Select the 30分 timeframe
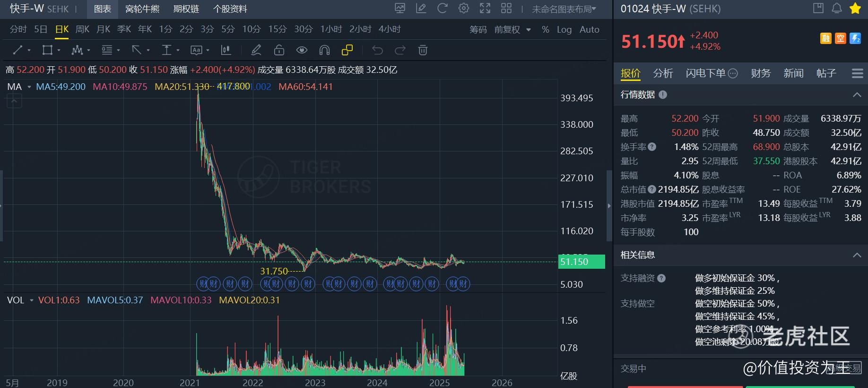868x388 pixels. [x=304, y=29]
